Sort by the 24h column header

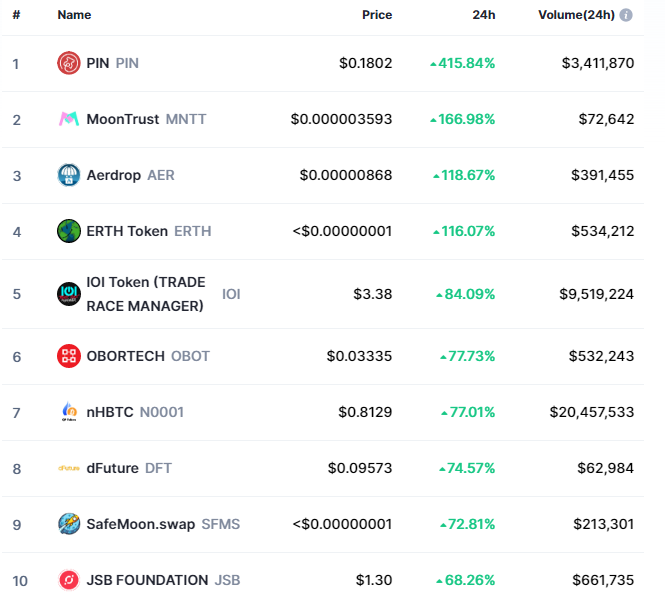[483, 15]
